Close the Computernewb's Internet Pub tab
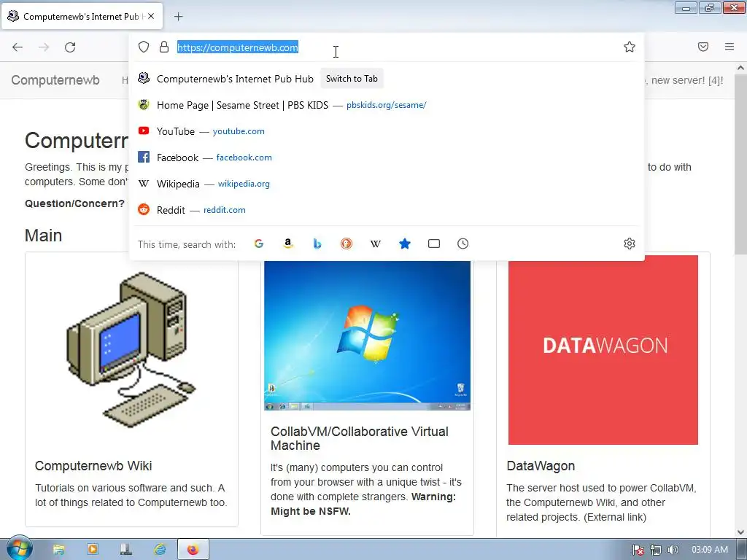The height and width of the screenshot is (560, 747). 151,16
